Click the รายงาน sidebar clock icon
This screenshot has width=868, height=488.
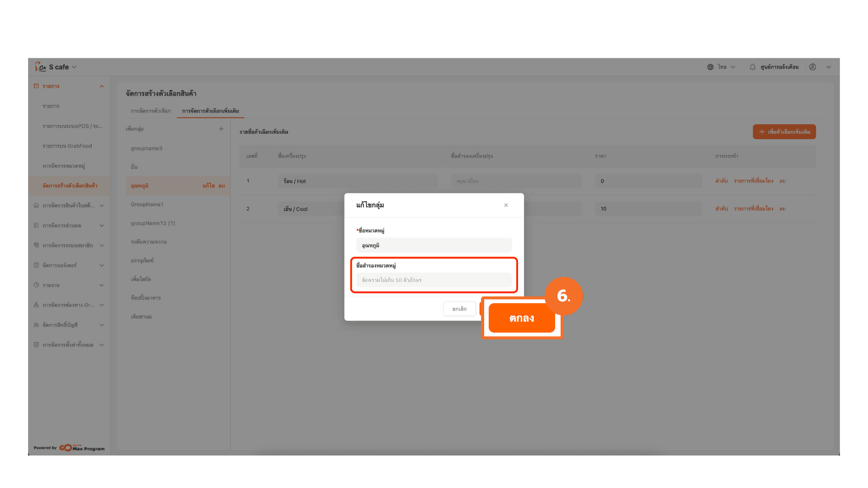[36, 285]
